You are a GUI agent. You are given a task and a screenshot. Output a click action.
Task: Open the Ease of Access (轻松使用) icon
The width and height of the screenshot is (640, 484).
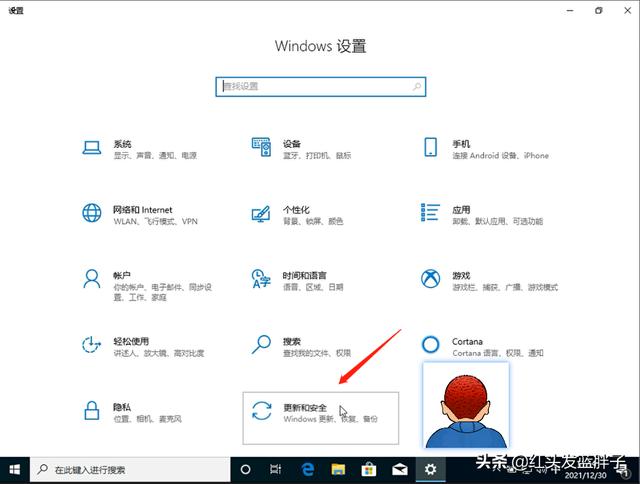91,345
